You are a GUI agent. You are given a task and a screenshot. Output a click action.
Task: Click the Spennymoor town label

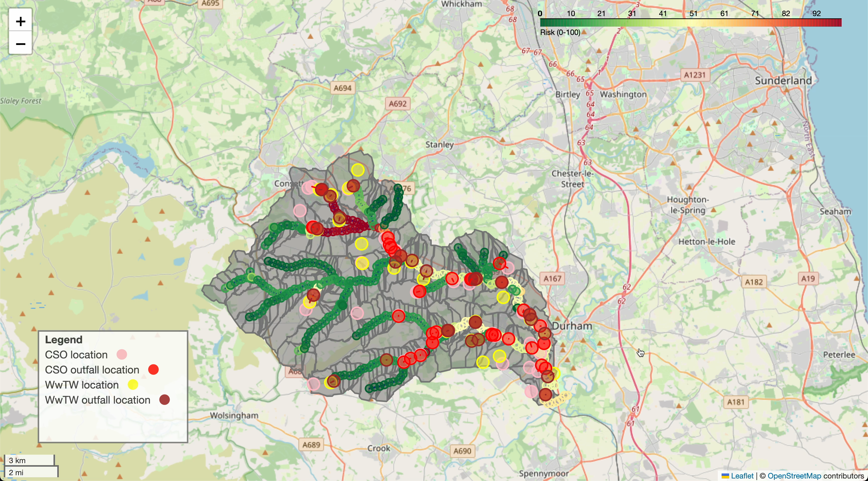544,473
